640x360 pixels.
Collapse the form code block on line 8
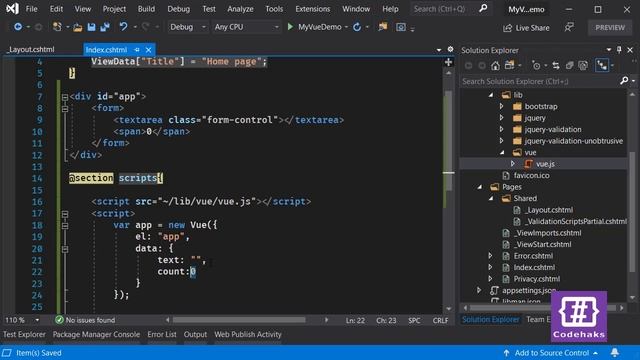pos(65,109)
